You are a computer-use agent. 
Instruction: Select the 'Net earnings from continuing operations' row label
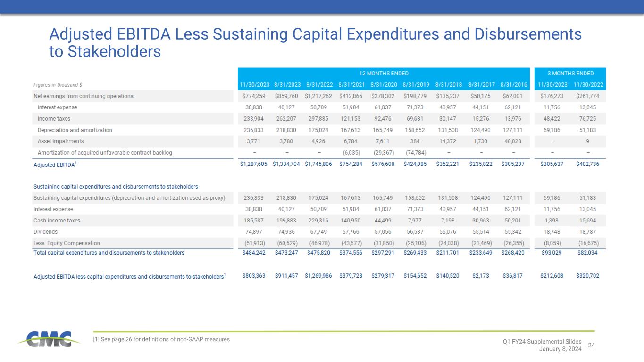[84, 96]
